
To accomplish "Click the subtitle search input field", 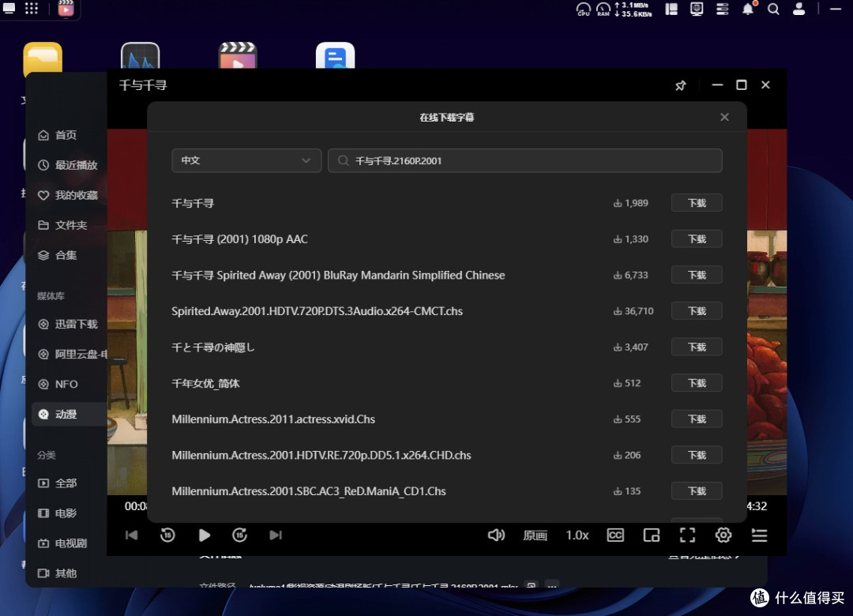I will tap(525, 160).
